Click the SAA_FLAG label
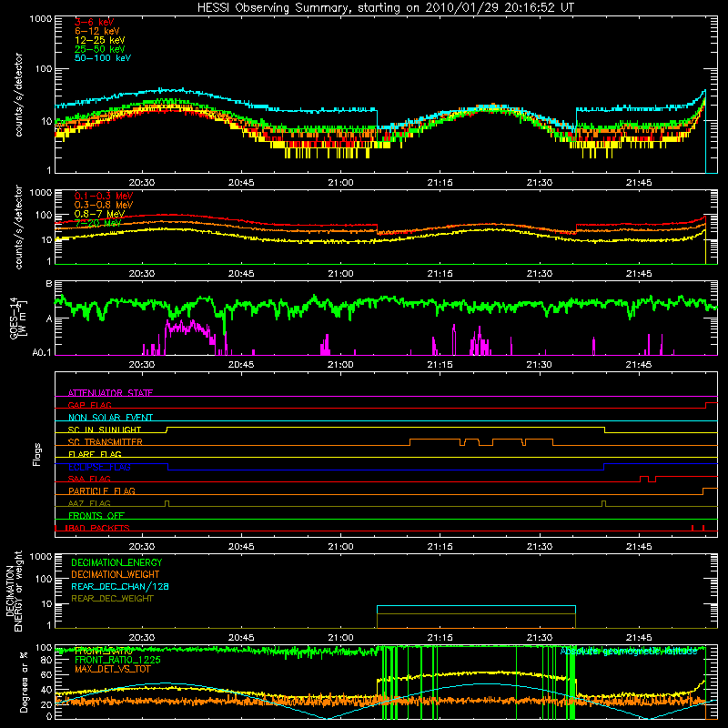Viewport: 728px width, 728px height. click(x=89, y=479)
